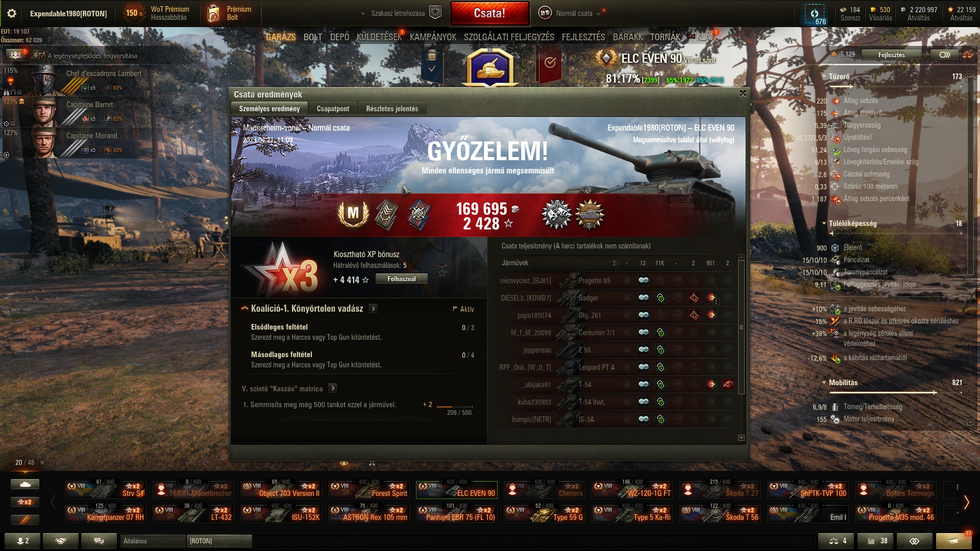Click the Felhasznál bonus button
This screenshot has width=980, height=551.
pos(402,279)
